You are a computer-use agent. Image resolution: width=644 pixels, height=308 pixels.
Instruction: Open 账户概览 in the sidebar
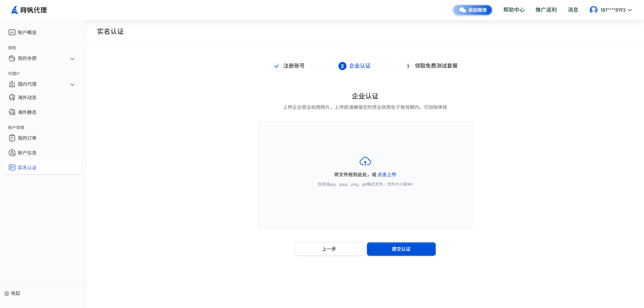[43, 33]
